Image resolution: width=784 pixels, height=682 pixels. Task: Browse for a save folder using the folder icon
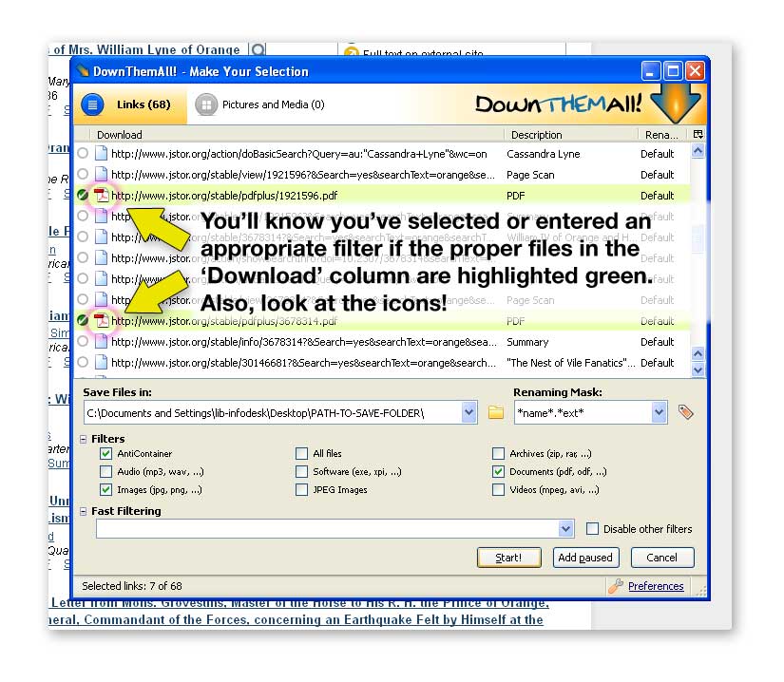click(x=495, y=412)
